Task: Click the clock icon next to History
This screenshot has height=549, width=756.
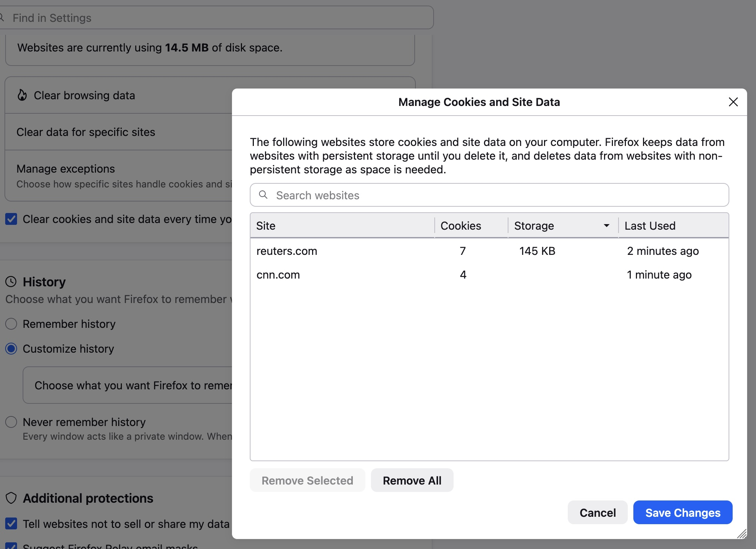Action: click(11, 282)
